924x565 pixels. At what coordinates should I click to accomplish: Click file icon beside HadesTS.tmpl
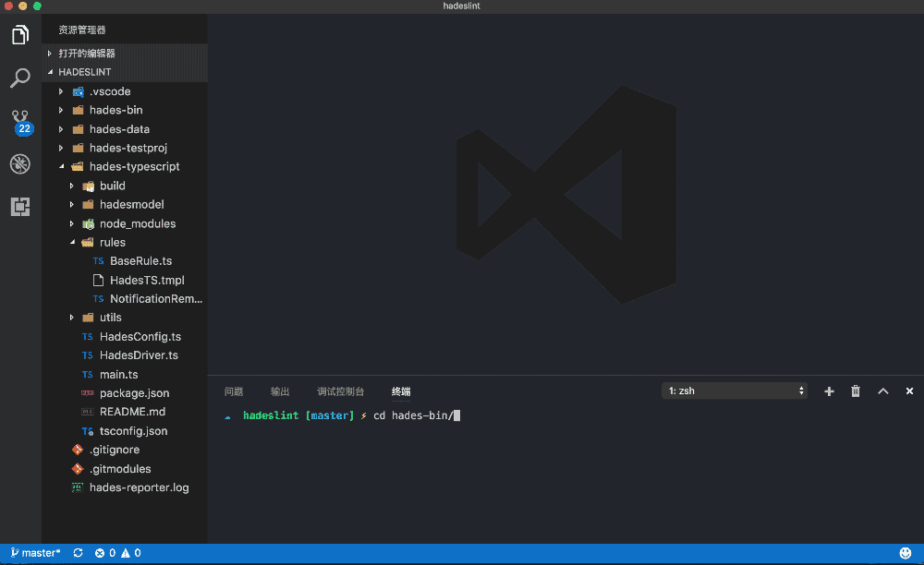coord(99,280)
